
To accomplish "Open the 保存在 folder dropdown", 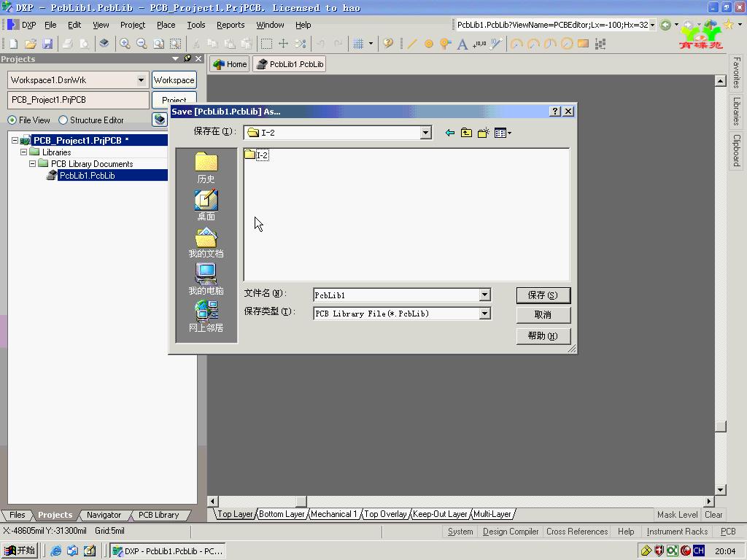I will pos(426,133).
